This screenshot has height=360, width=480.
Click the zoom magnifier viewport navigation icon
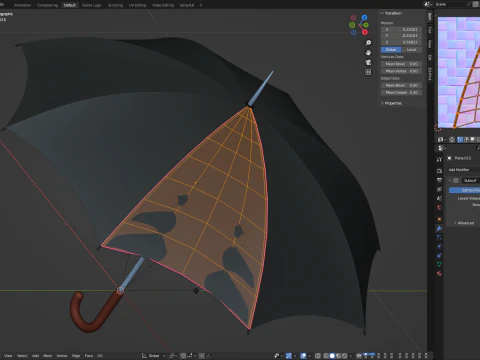click(x=368, y=43)
